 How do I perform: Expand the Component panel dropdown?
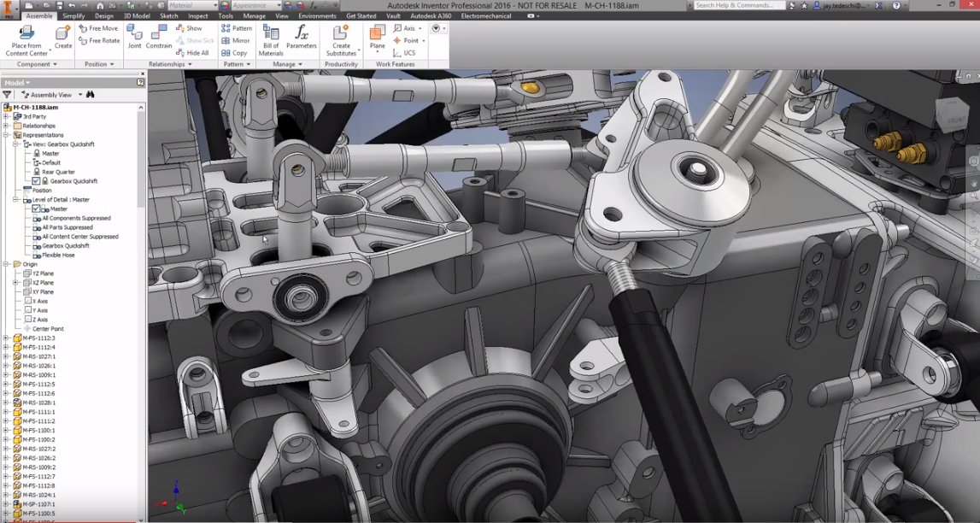(55, 64)
